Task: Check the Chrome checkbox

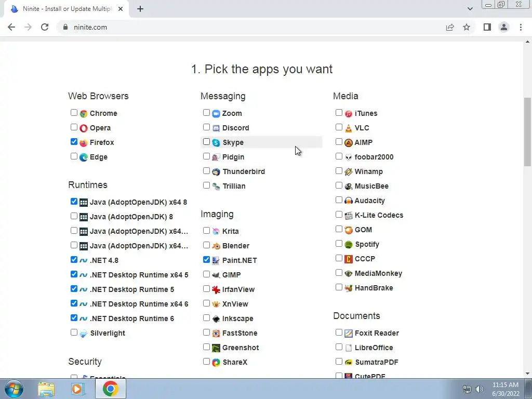Action: [74, 113]
